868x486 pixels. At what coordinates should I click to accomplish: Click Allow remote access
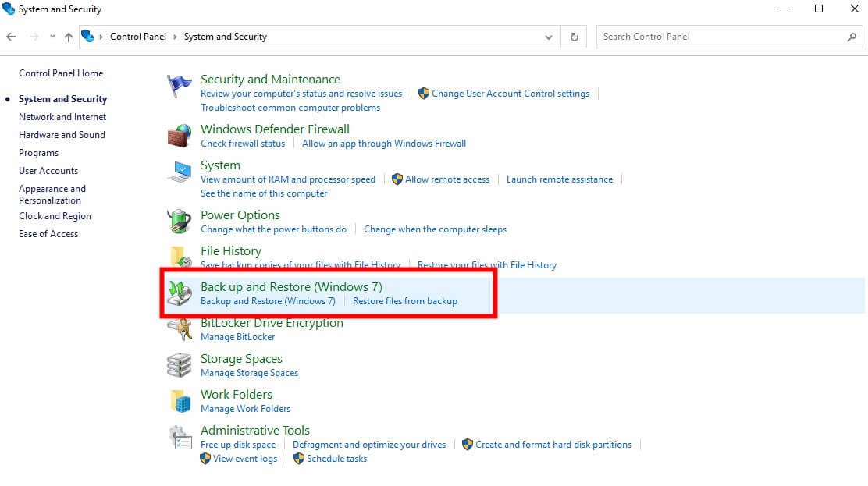447,179
